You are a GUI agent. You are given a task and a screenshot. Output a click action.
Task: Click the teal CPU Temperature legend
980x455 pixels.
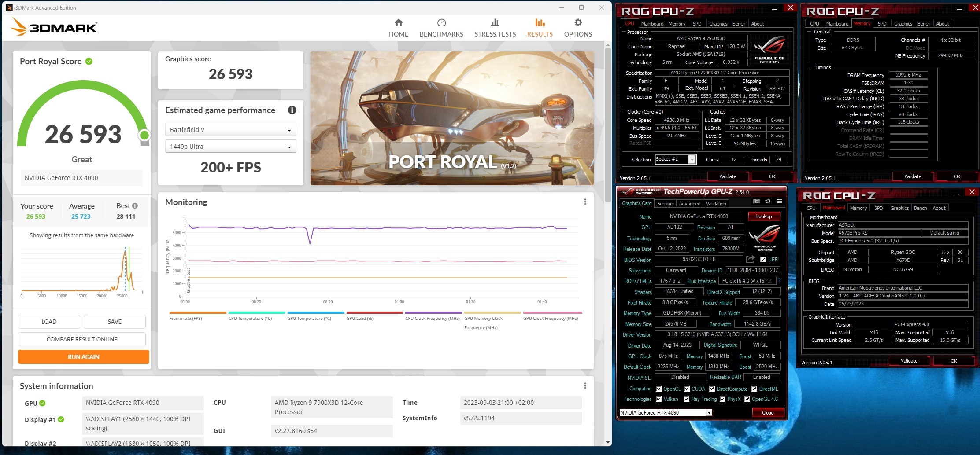256,316
